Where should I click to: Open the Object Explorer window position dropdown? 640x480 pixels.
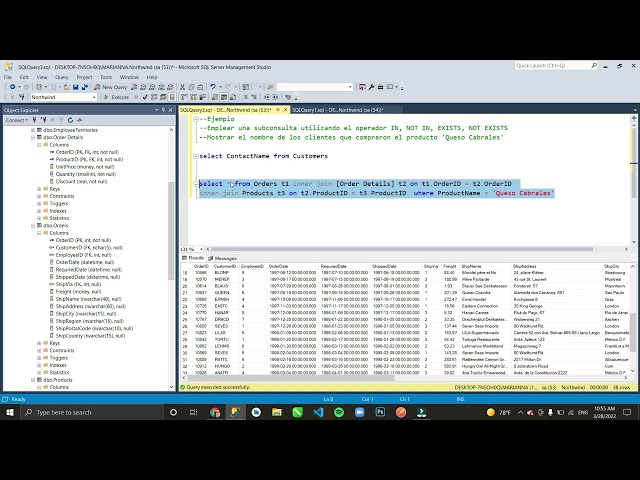156,110
